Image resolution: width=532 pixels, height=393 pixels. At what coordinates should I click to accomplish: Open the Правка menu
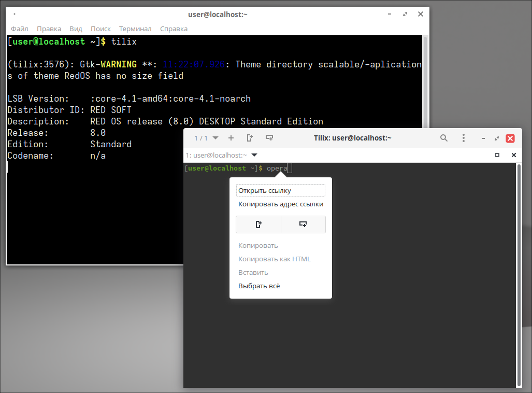(x=49, y=29)
